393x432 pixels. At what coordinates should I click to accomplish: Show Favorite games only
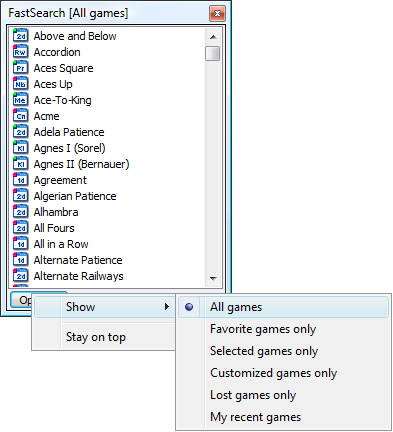point(283,329)
